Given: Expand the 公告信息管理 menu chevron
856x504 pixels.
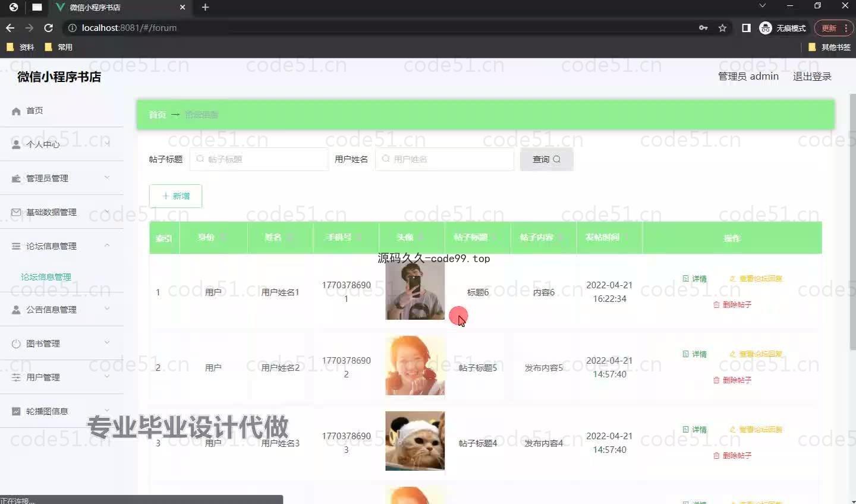Looking at the screenshot, I should (x=107, y=309).
